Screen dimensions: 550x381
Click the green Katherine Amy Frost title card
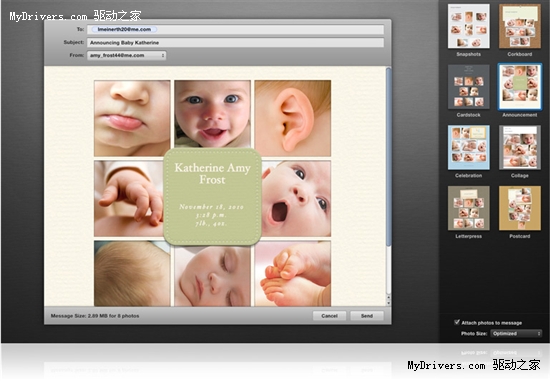click(x=212, y=196)
